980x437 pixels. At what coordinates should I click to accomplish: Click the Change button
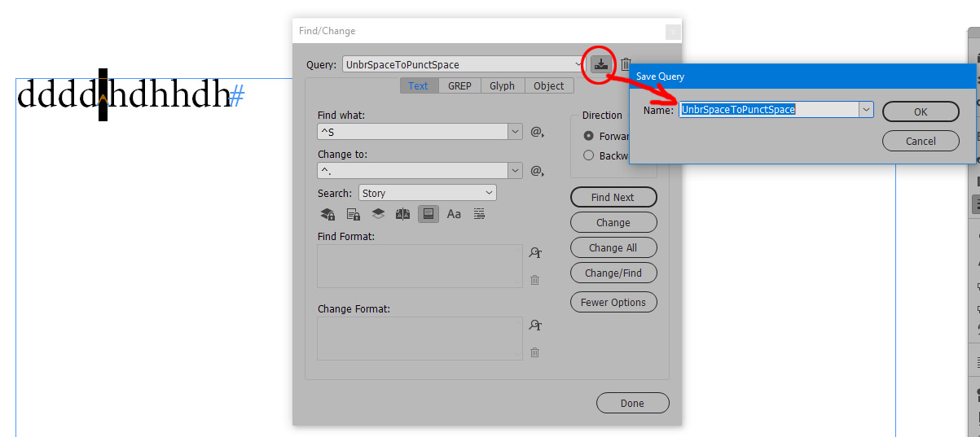pos(613,222)
